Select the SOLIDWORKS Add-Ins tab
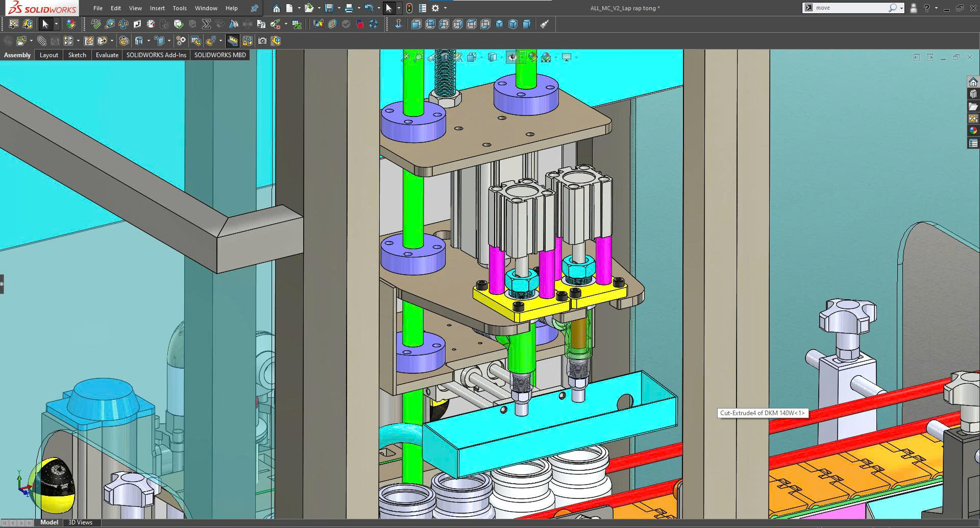The height and width of the screenshot is (528, 980). pos(156,55)
